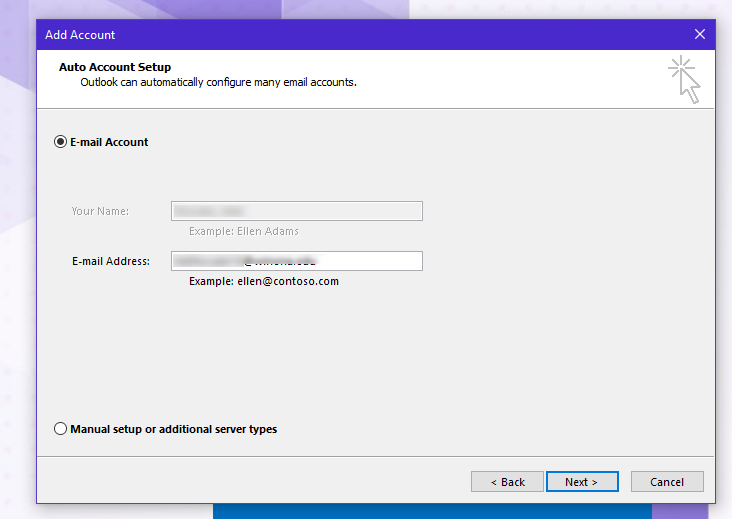This screenshot has height=519, width=732.
Task: Cancel the account setup
Action: tap(667, 482)
